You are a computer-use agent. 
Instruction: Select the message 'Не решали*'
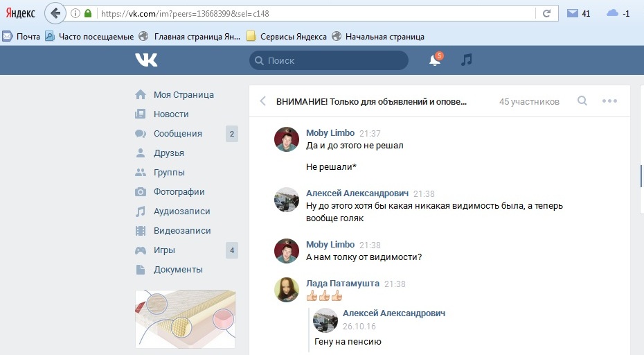(x=331, y=167)
